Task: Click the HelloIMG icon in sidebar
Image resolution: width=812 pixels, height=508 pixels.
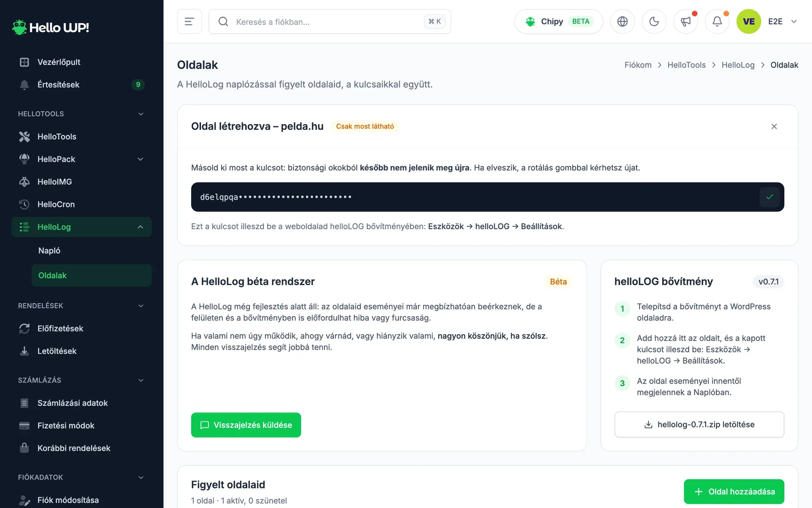Action: pyautogui.click(x=24, y=182)
